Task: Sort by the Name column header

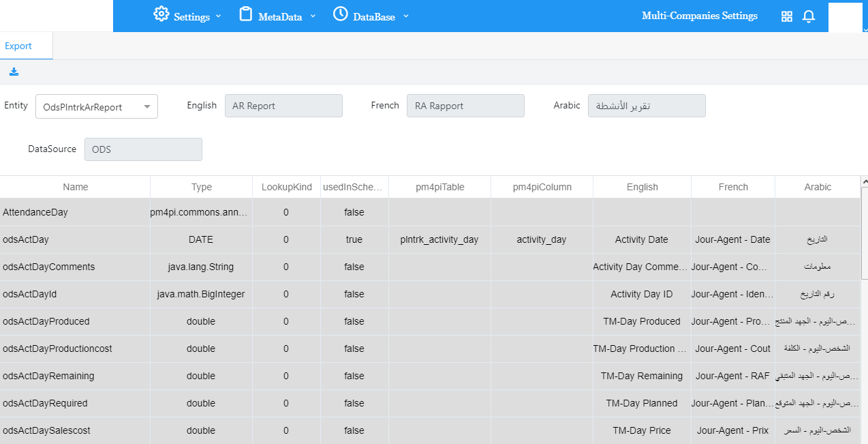Action: click(75, 187)
